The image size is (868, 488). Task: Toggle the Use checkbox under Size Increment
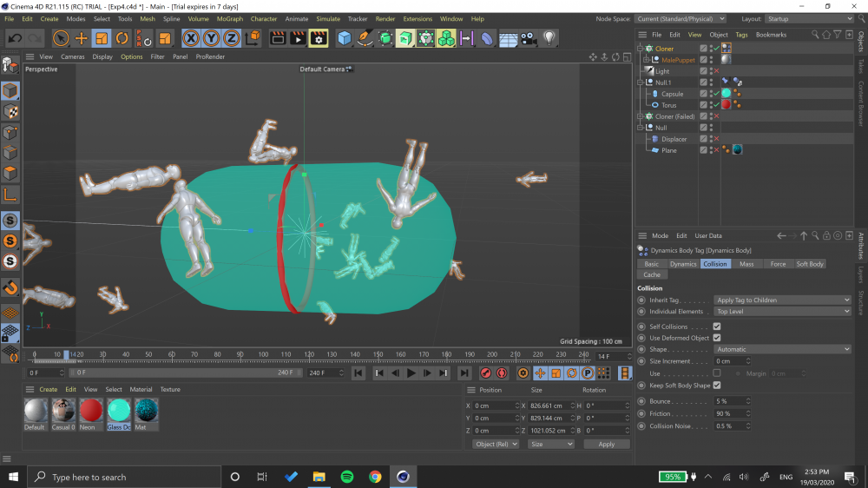717,373
